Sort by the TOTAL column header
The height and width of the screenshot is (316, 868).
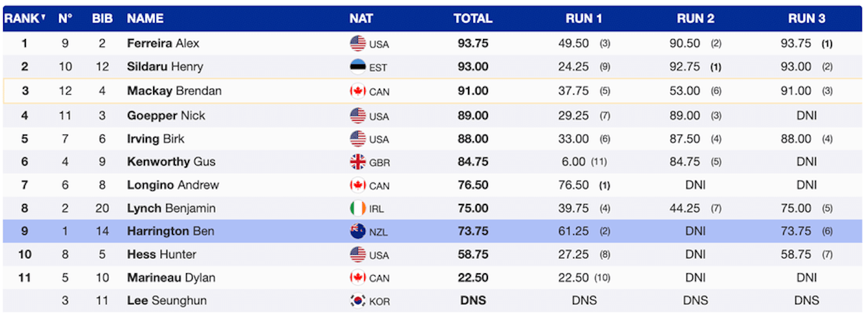pos(472,19)
